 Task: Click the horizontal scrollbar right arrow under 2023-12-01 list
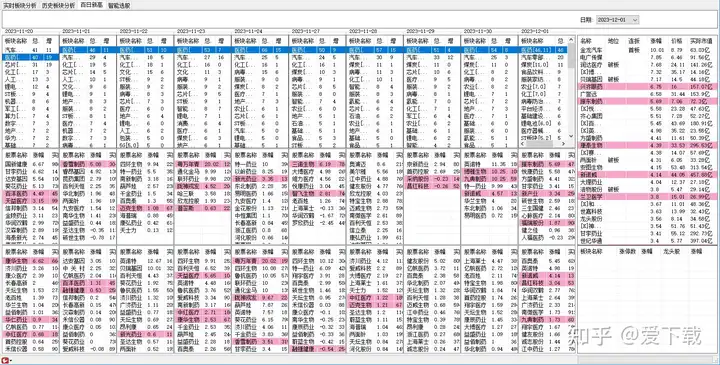click(564, 143)
